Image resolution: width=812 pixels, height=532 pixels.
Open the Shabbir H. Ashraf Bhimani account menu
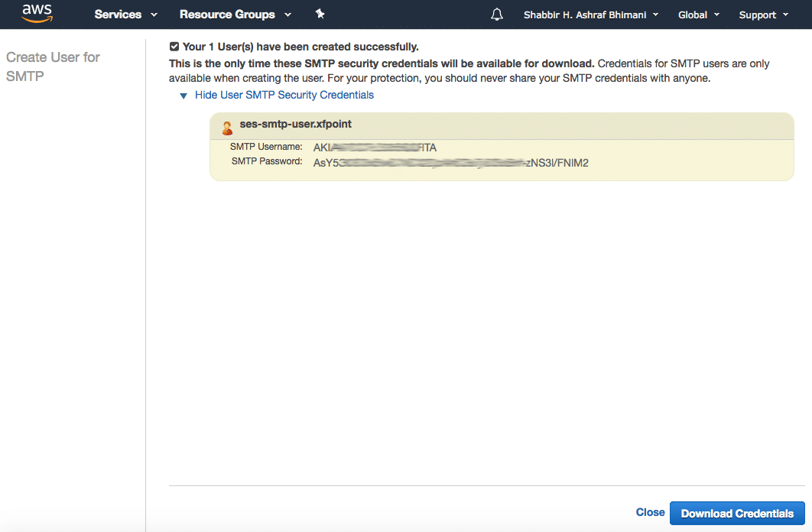591,15
